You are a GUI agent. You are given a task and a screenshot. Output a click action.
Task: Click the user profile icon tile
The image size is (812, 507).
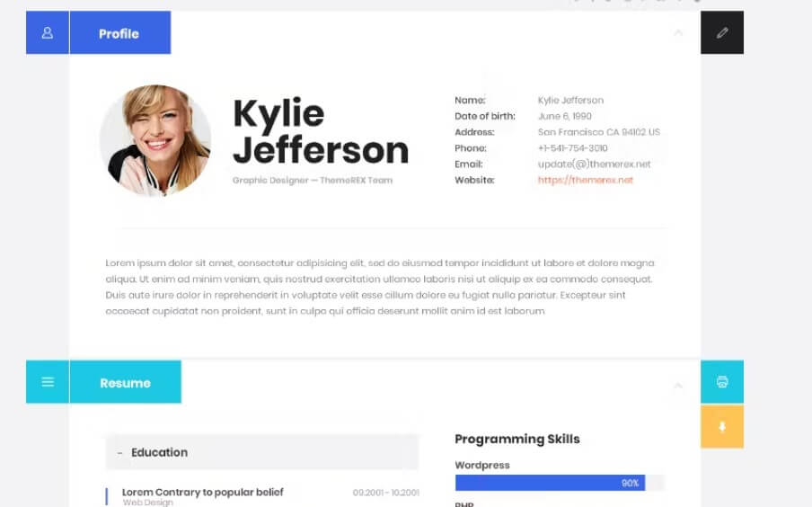pos(47,32)
